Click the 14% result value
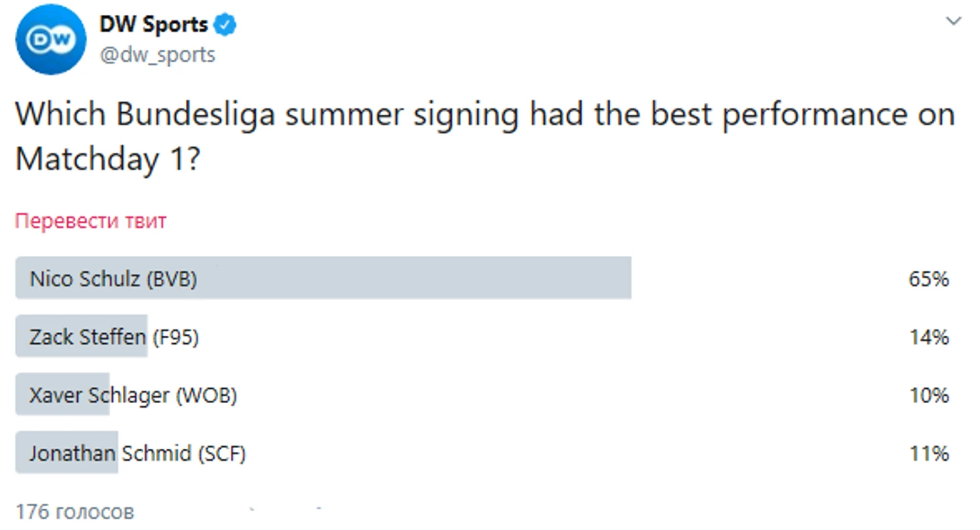 [x=929, y=337]
